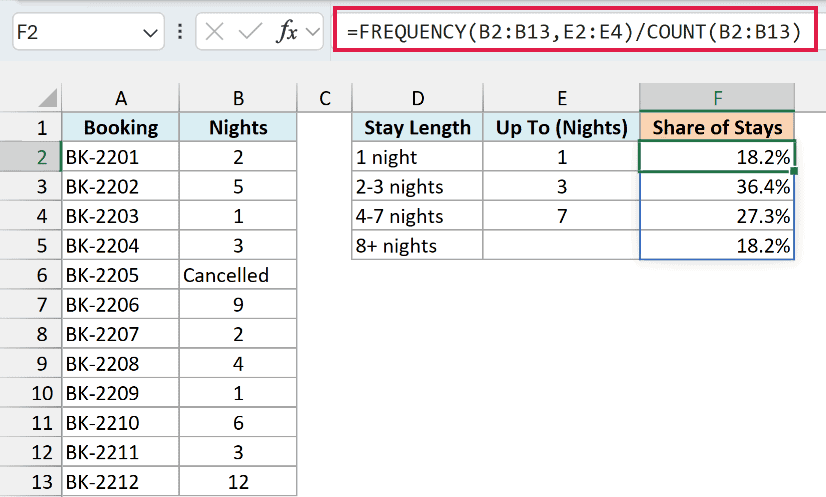This screenshot has height=497, width=826.
Task: Select the Share of Stays header cell
Action: click(x=717, y=128)
